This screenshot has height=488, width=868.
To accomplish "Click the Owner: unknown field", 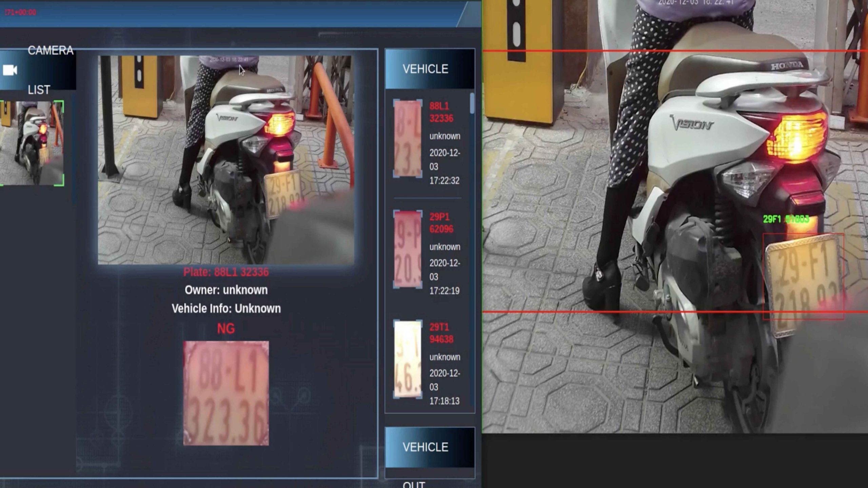I will (x=226, y=290).
